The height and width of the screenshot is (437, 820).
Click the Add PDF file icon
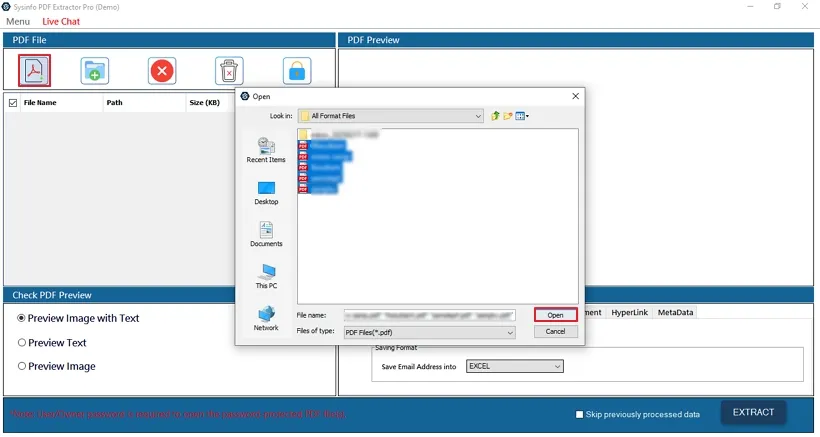pyautogui.click(x=34, y=71)
